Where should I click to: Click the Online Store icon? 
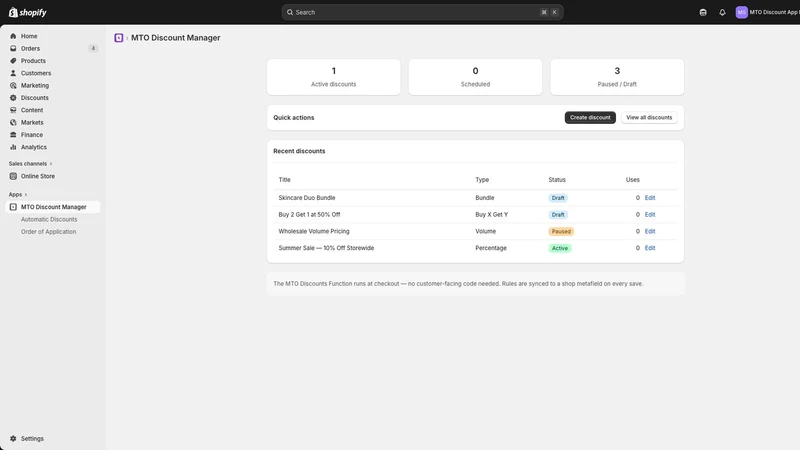[13, 176]
